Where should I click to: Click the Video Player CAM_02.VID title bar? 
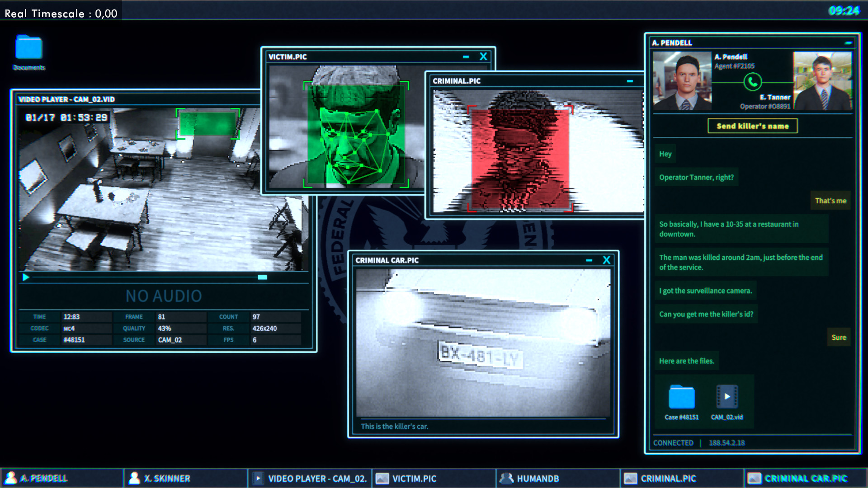pyautogui.click(x=138, y=99)
